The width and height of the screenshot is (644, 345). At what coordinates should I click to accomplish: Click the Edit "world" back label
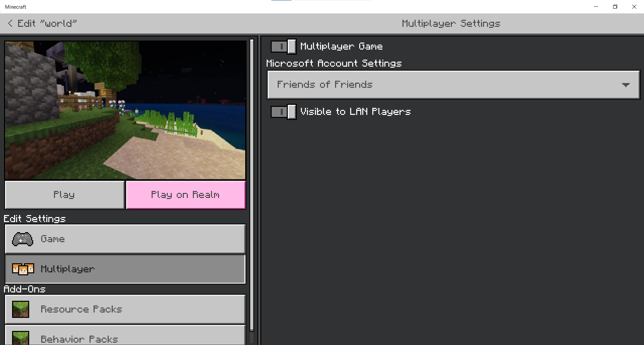point(47,23)
